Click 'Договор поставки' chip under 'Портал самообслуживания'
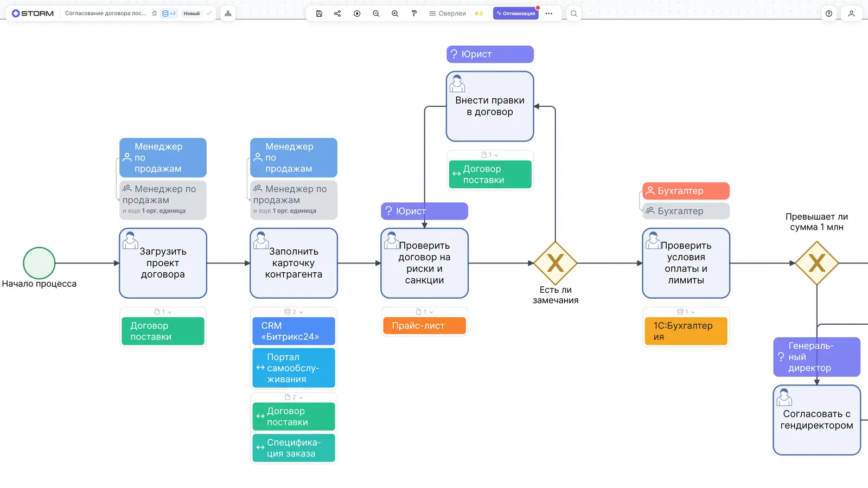This screenshot has width=868, height=488. click(x=293, y=416)
